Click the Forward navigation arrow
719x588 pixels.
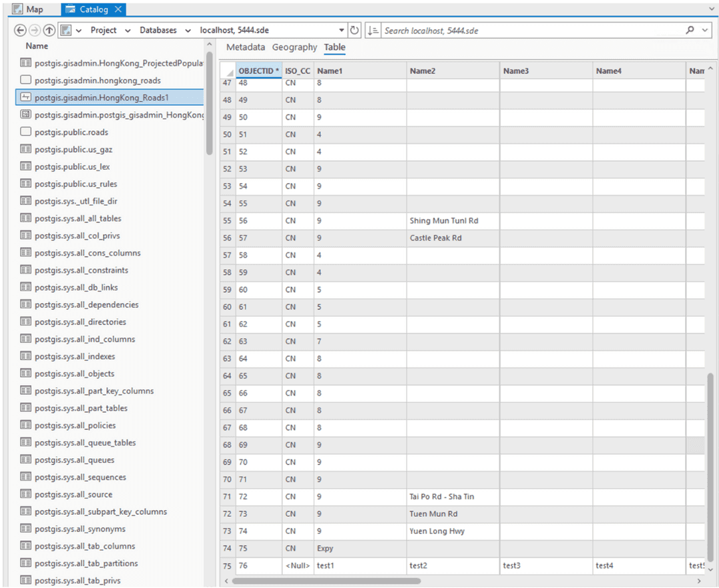(35, 30)
